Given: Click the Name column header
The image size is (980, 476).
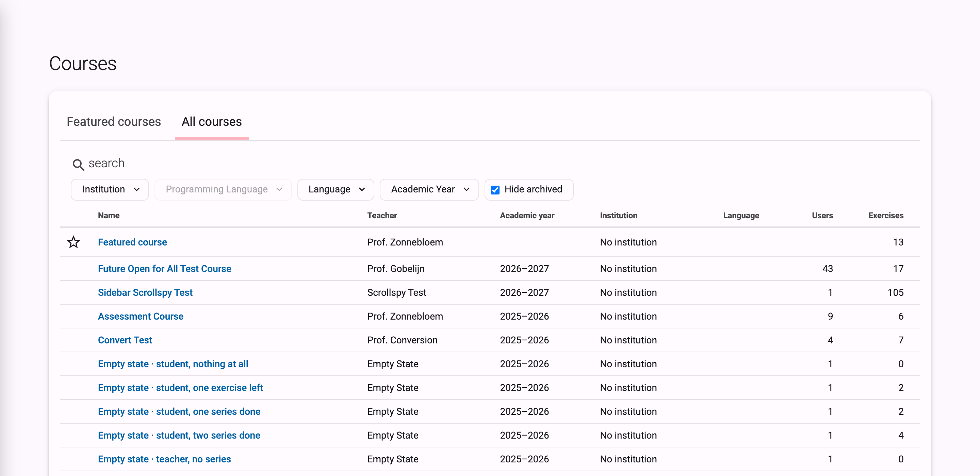Looking at the screenshot, I should (109, 216).
